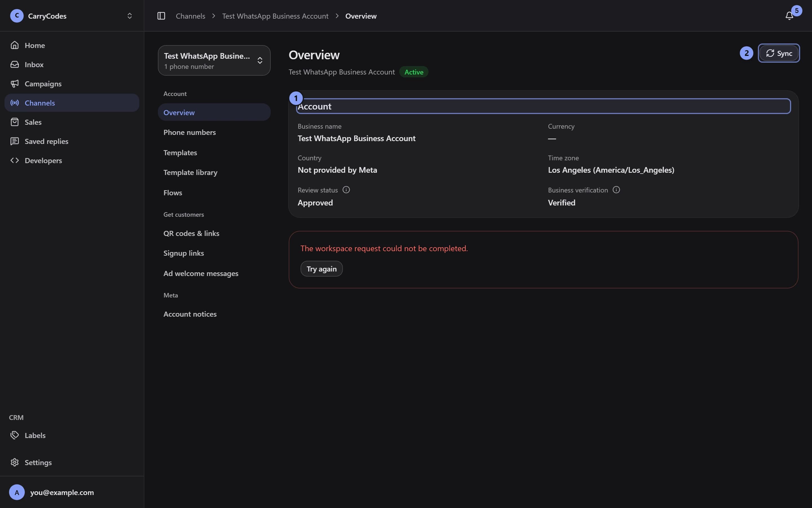Click the Active status badge
Image resolution: width=812 pixels, height=508 pixels.
[414, 72]
